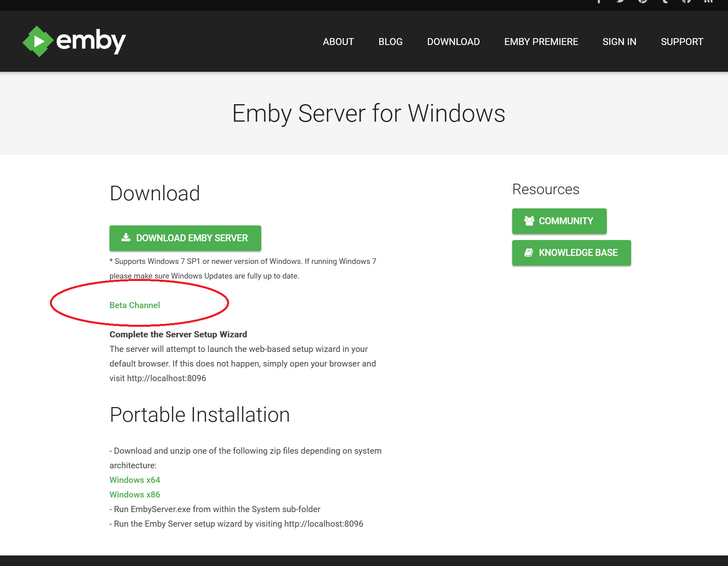Screen dimensions: 728x566
Task: Click the Emby logo in the header
Action: 74,41
